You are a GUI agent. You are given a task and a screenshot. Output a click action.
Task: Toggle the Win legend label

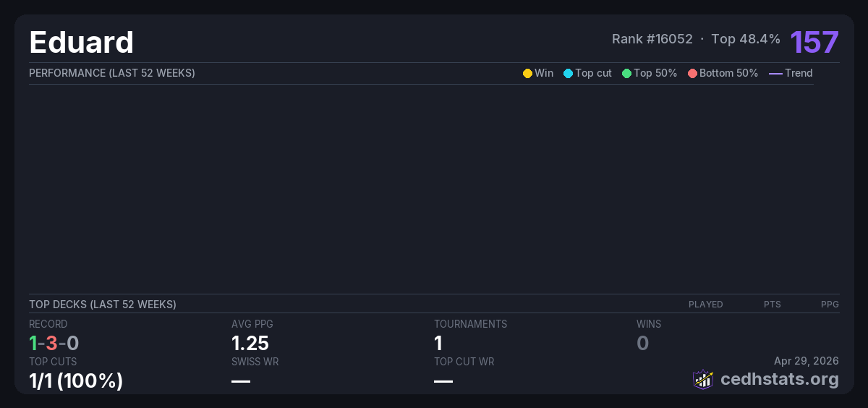coord(544,73)
